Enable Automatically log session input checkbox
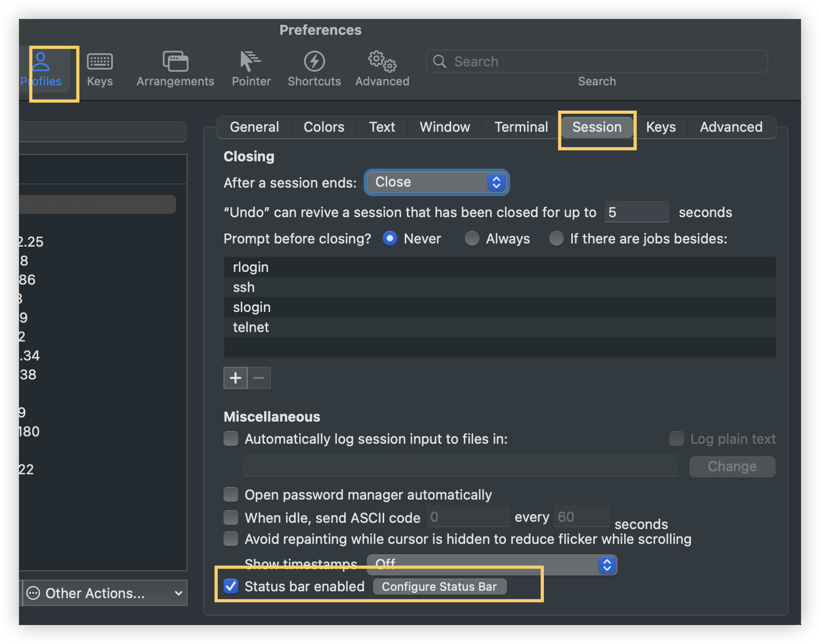Viewport: 820px width, 644px height. click(x=231, y=438)
